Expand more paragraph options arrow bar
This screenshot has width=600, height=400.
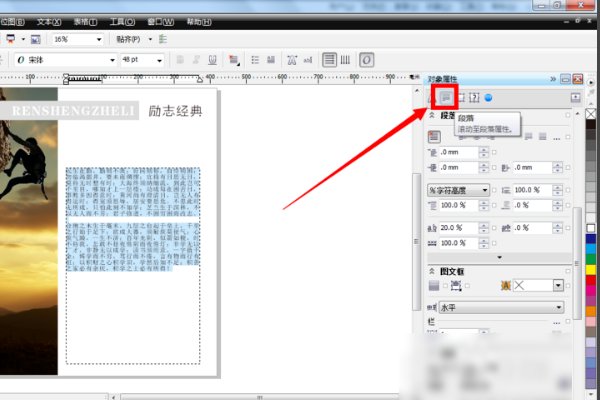[499, 258]
